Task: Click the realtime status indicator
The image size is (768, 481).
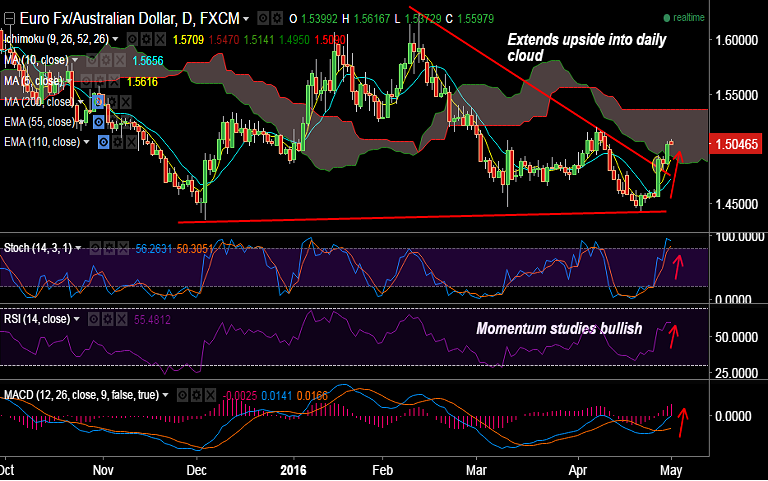Action: click(684, 18)
